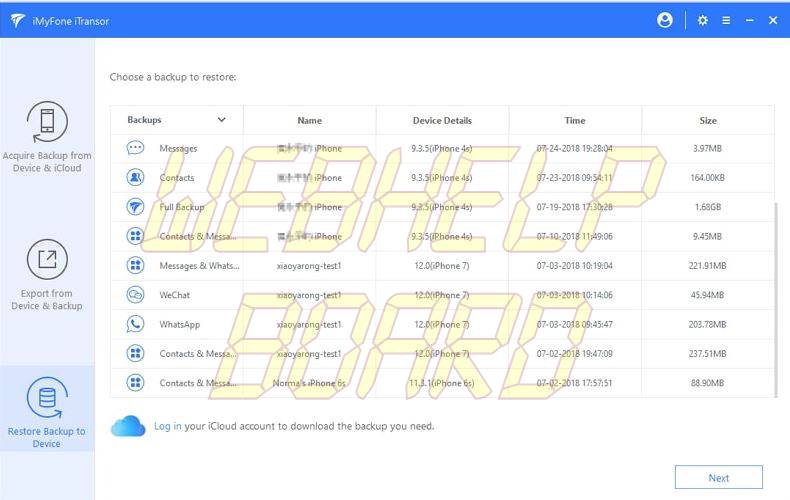Sort by the Time column header

pyautogui.click(x=575, y=120)
